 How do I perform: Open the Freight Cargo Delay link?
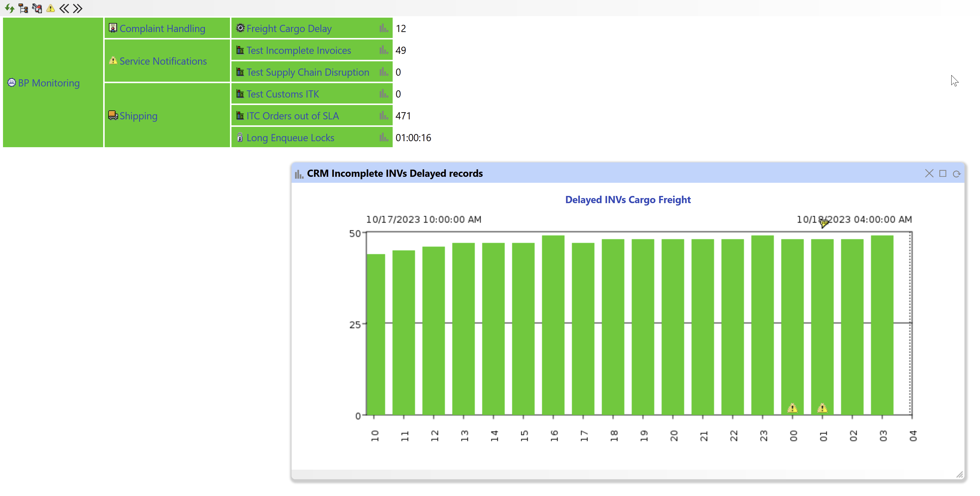289,28
